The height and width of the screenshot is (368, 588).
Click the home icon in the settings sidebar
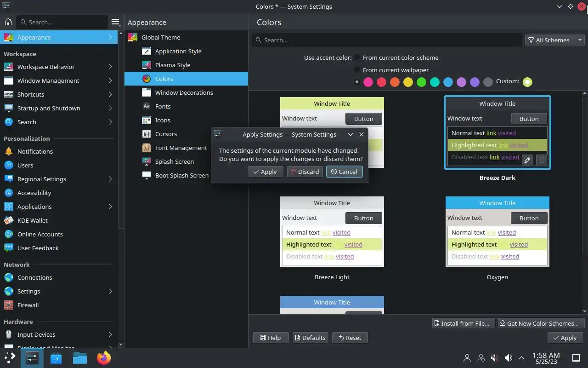pos(8,22)
